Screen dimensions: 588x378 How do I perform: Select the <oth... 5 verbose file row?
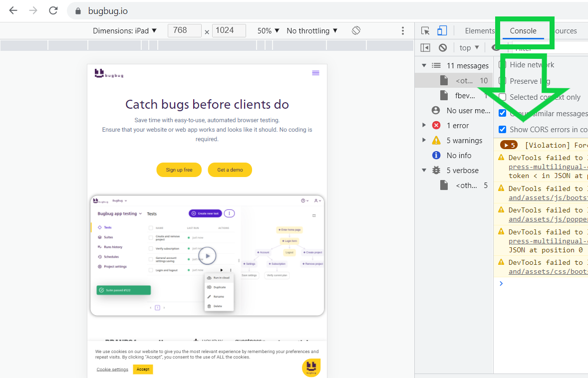click(x=454, y=186)
